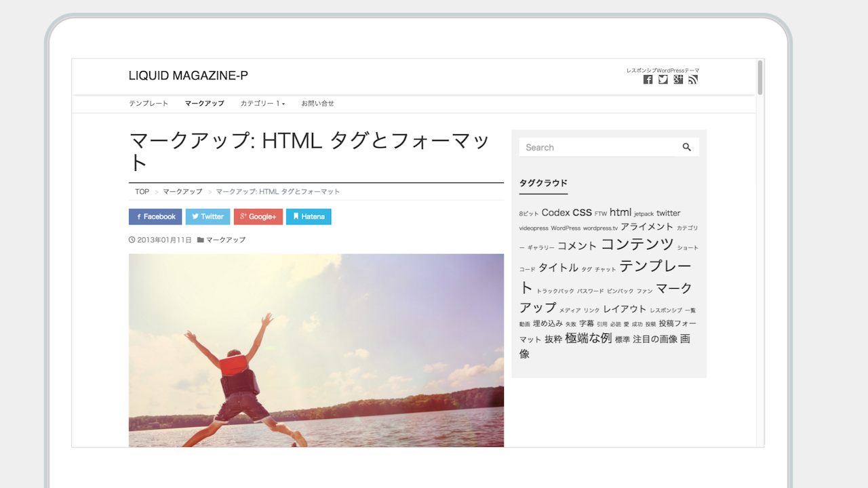Click the コンテンツ tag in tag cloud
This screenshot has height=488, width=868.
(637, 245)
